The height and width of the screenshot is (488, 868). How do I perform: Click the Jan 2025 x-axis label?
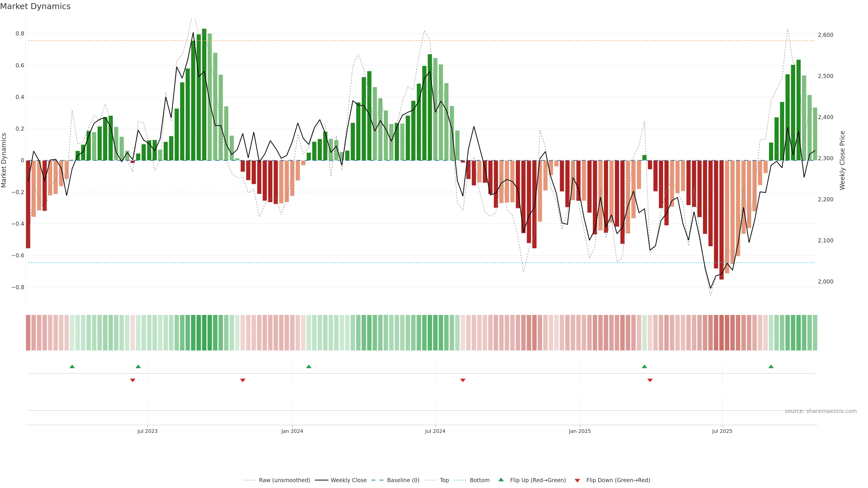580,431
